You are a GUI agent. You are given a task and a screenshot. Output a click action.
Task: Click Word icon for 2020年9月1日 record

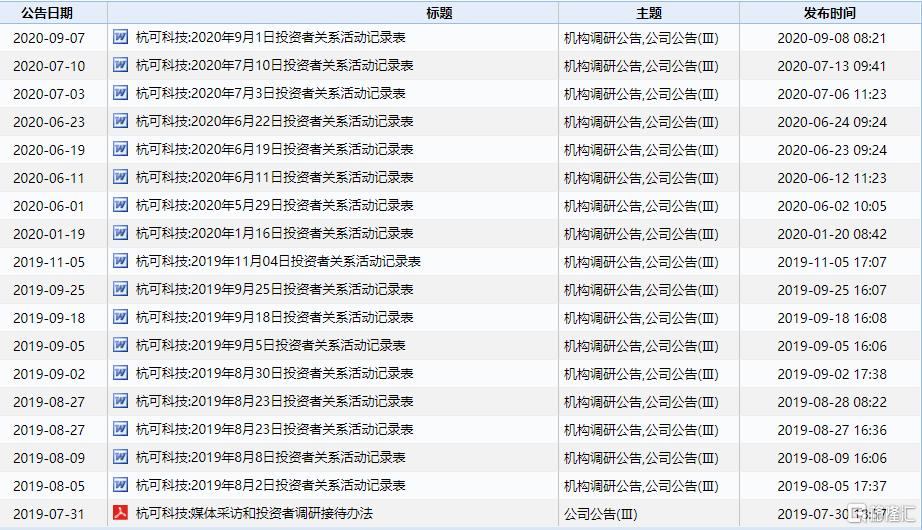pos(120,37)
